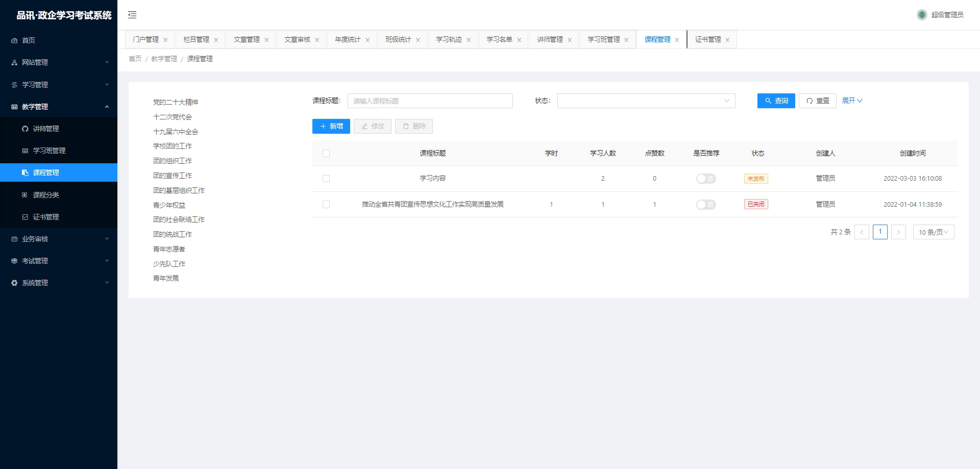This screenshot has width=980, height=469.
Task: Expand more filters with 展开
Action: click(x=852, y=101)
